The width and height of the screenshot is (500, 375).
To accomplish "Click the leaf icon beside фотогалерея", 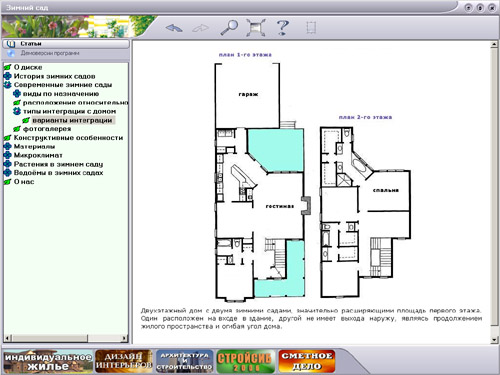I will click(x=17, y=129).
